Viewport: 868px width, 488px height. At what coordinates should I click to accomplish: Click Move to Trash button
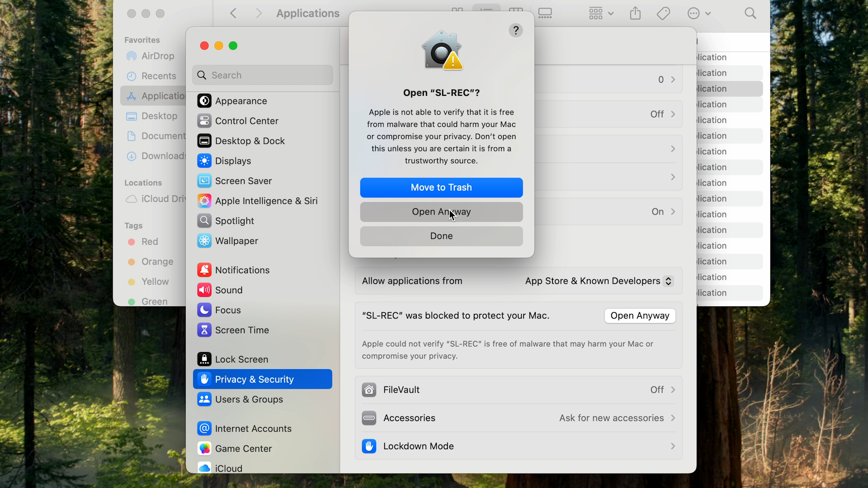pos(441,188)
